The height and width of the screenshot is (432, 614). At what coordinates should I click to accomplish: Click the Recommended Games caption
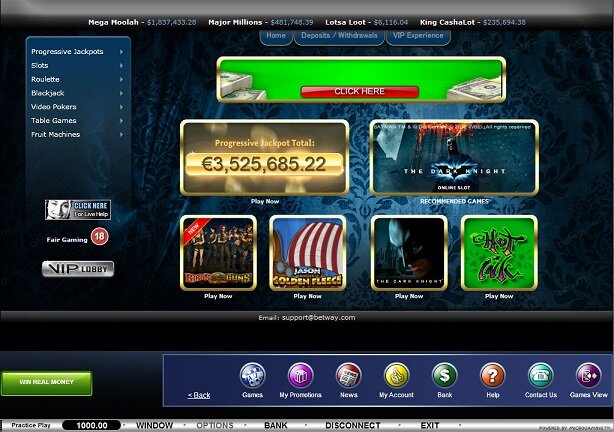[454, 201]
